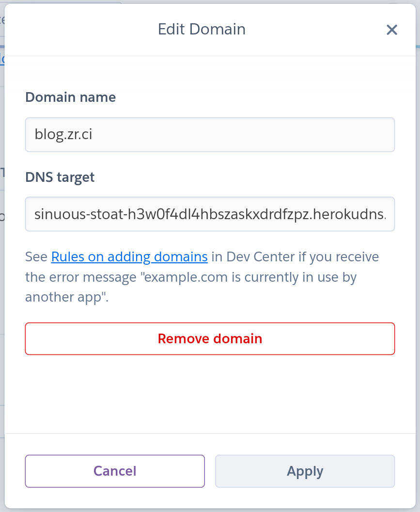The height and width of the screenshot is (512, 420).
Task: Click the Domain name input field
Action: [x=210, y=134]
